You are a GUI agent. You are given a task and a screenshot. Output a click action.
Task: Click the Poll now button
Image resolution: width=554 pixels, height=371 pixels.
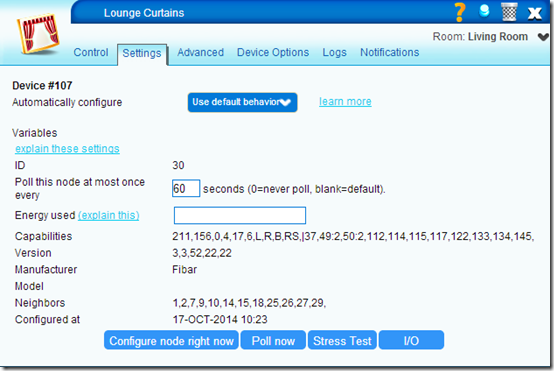click(273, 340)
